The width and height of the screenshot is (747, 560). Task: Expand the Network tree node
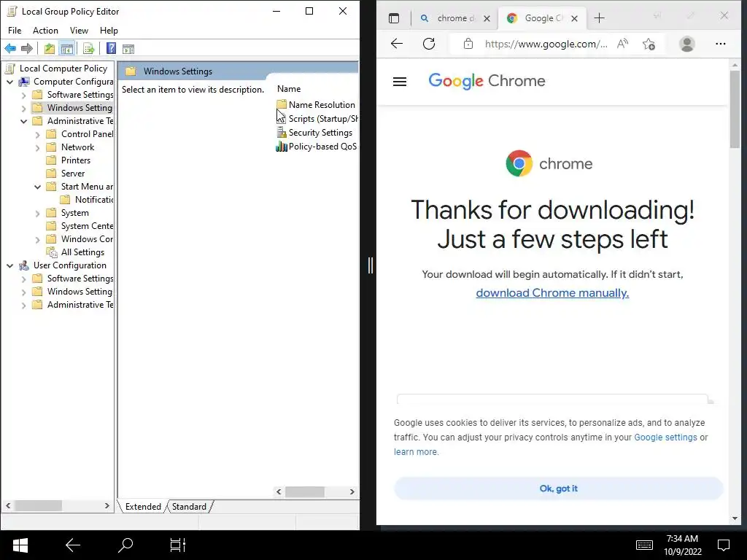coord(38,148)
